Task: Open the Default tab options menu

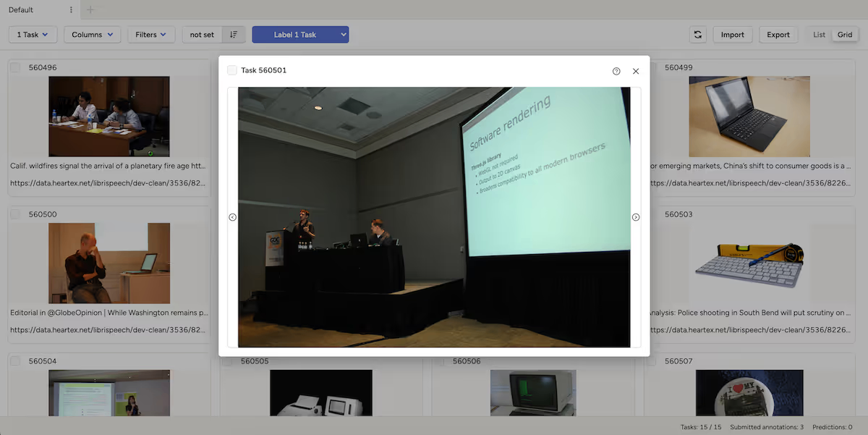Action: pos(71,10)
